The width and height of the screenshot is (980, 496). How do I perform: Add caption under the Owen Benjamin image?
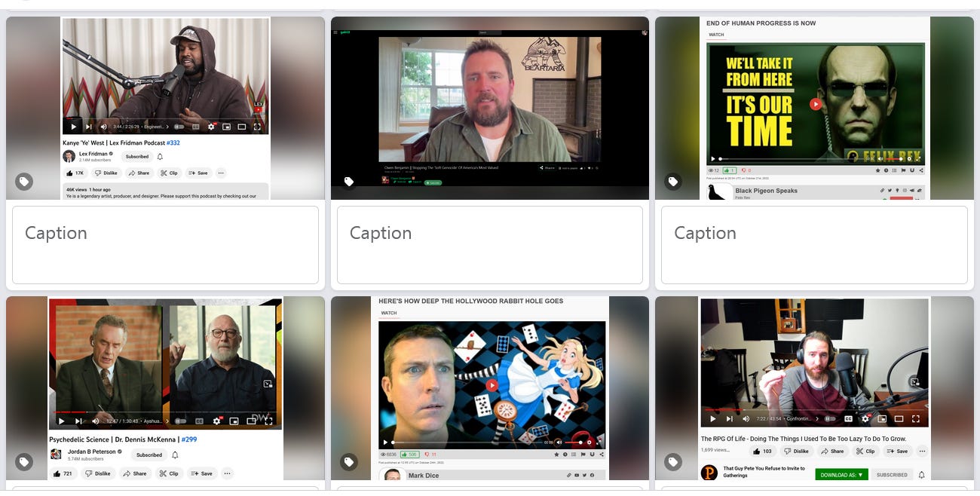click(490, 245)
